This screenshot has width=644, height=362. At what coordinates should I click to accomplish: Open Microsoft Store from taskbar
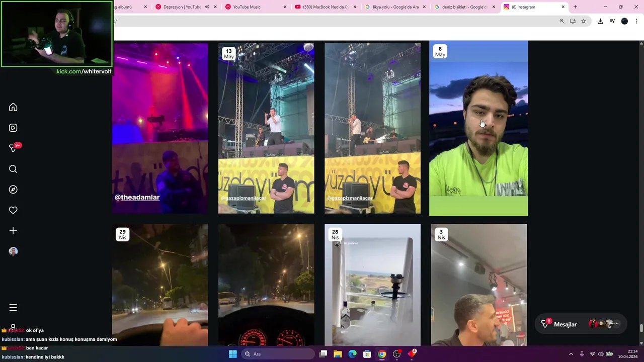[x=367, y=354]
